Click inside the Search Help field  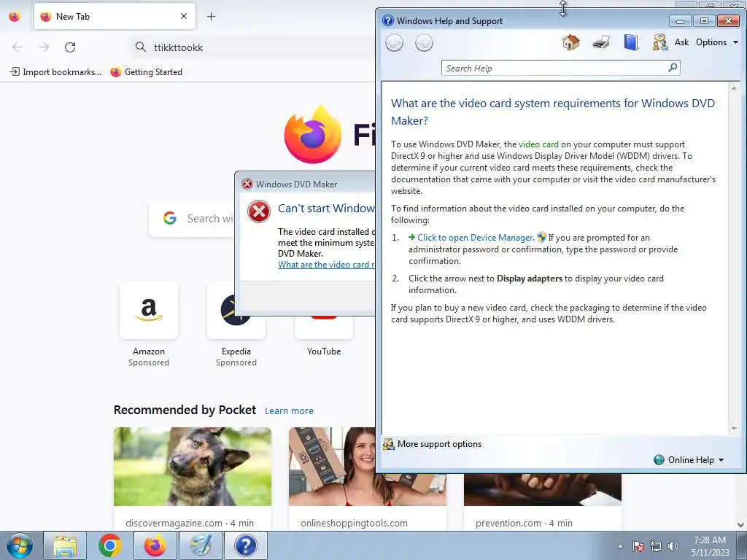click(555, 68)
